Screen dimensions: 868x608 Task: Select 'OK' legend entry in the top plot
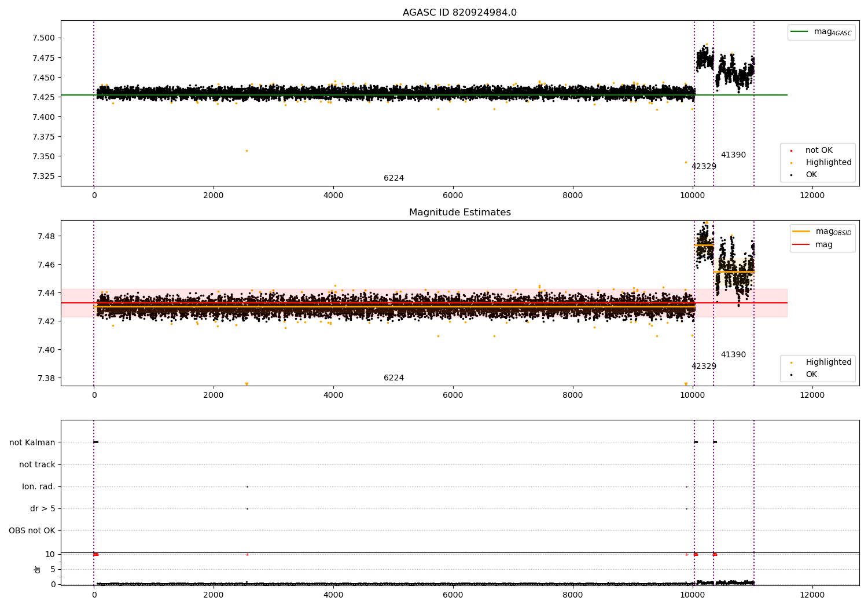click(811, 175)
